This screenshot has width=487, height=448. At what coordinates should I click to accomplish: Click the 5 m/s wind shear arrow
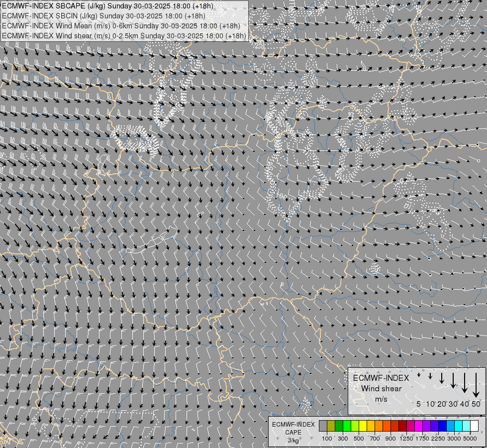pos(419,375)
